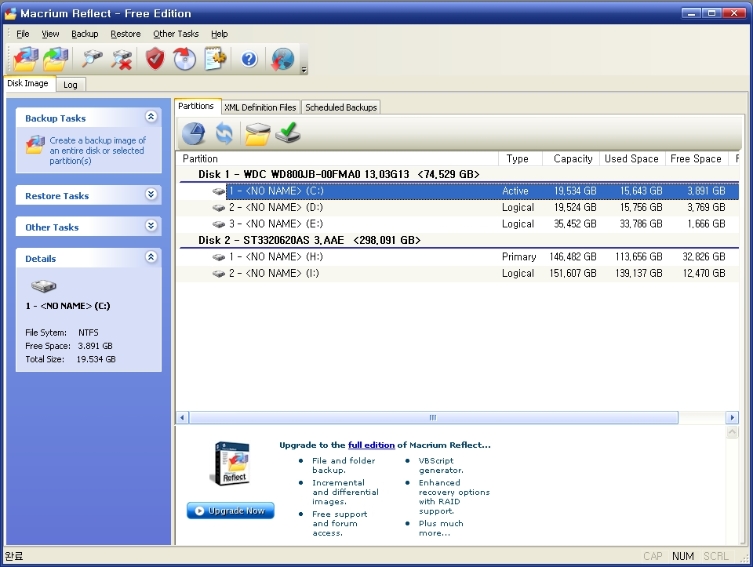753x567 pixels.
Task: Open the Backup menu
Action: point(85,34)
